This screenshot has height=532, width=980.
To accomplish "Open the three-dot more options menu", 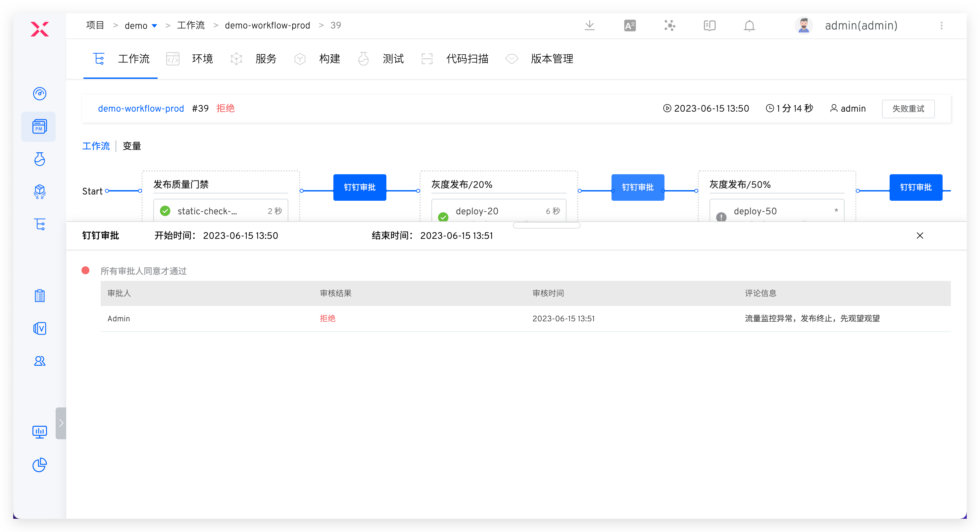I will pyautogui.click(x=941, y=26).
